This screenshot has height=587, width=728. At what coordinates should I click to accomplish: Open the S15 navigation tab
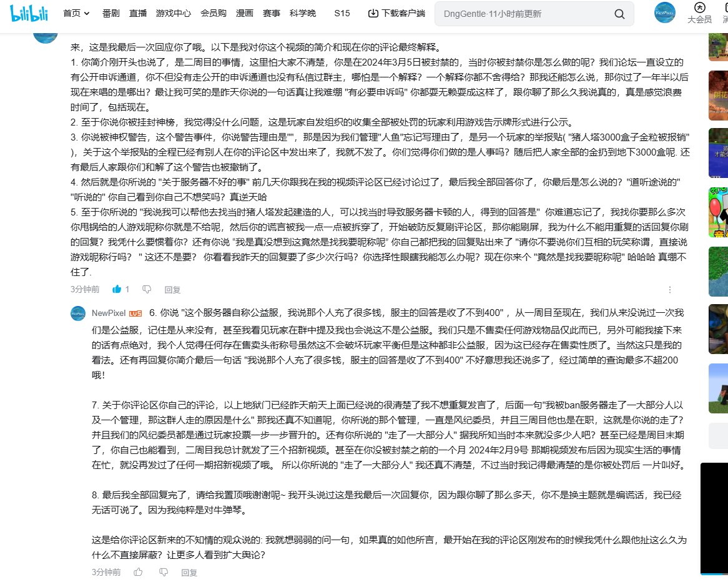point(342,13)
